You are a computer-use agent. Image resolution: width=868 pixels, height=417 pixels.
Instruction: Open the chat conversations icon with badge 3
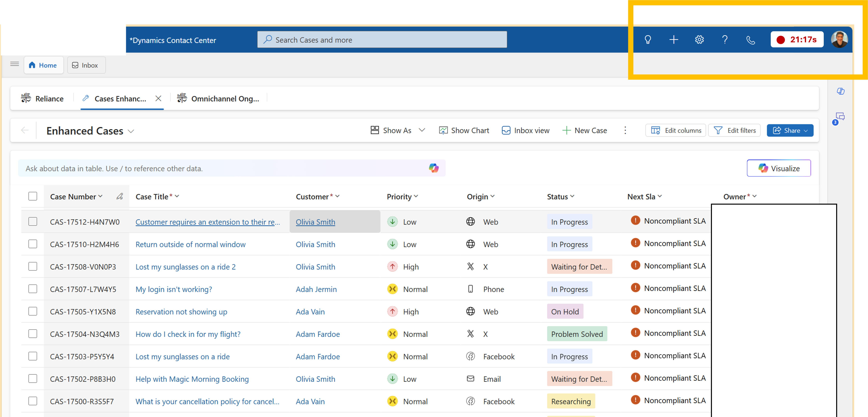[839, 118]
